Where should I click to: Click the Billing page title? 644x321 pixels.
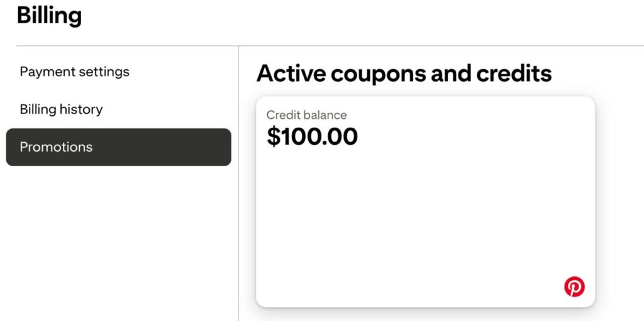tap(49, 15)
